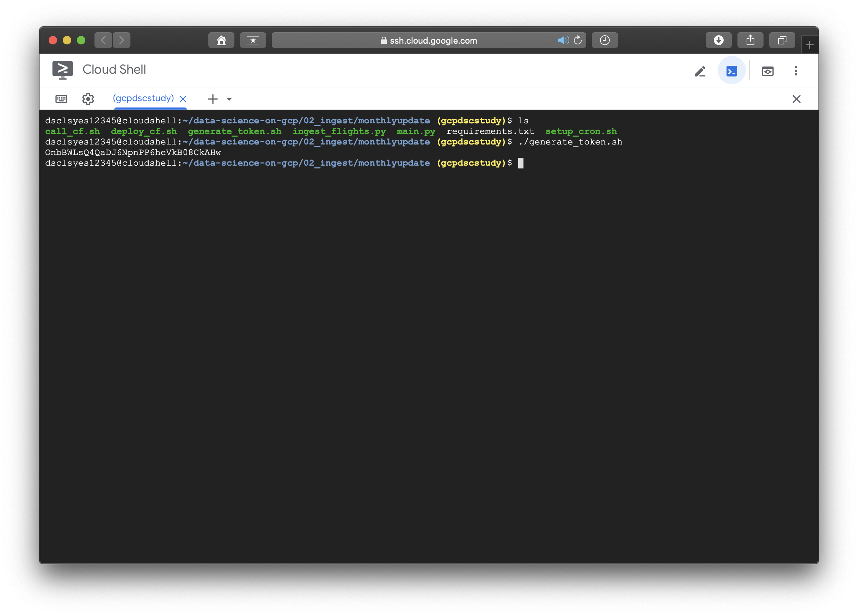
Task: Close the (gcpdscstudy) tab
Action: pos(183,99)
